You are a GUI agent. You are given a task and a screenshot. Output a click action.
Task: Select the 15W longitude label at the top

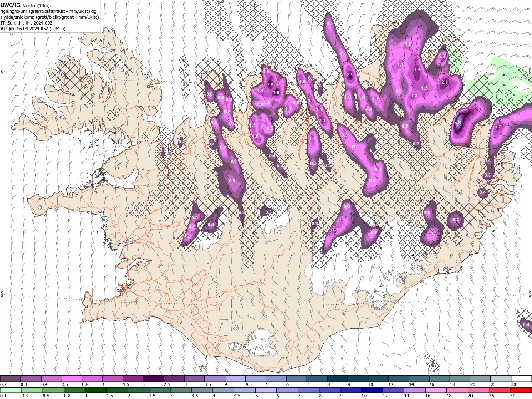pyautogui.click(x=440, y=2)
